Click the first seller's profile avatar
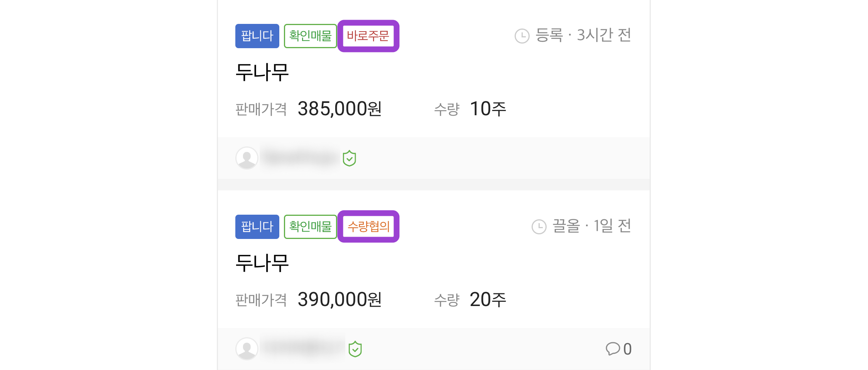Viewport: 868px width, 370px height. (247, 158)
